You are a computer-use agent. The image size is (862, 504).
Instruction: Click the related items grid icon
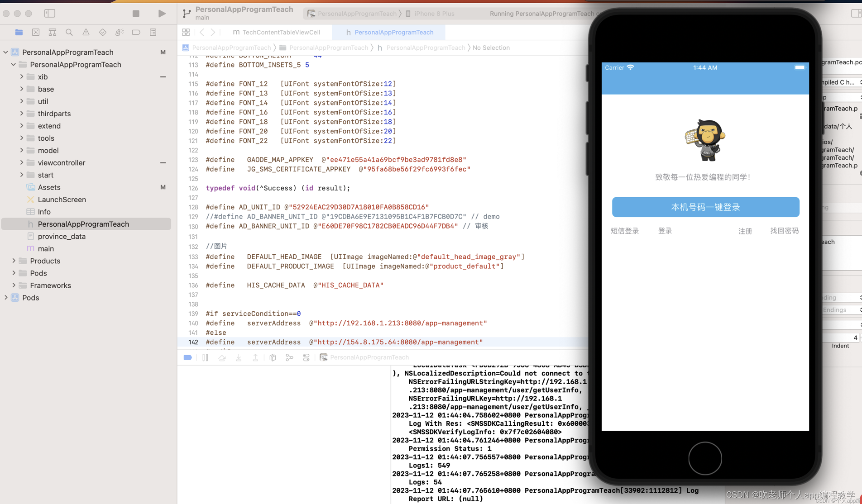click(186, 32)
